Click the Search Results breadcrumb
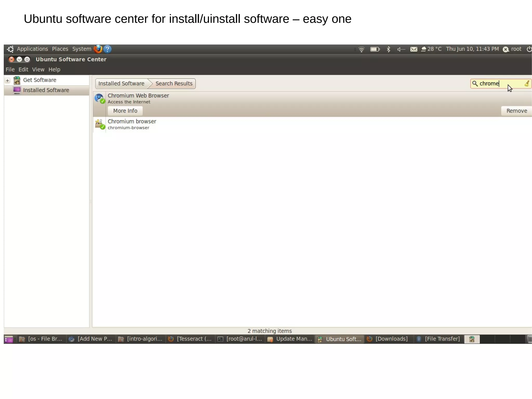 [174, 83]
